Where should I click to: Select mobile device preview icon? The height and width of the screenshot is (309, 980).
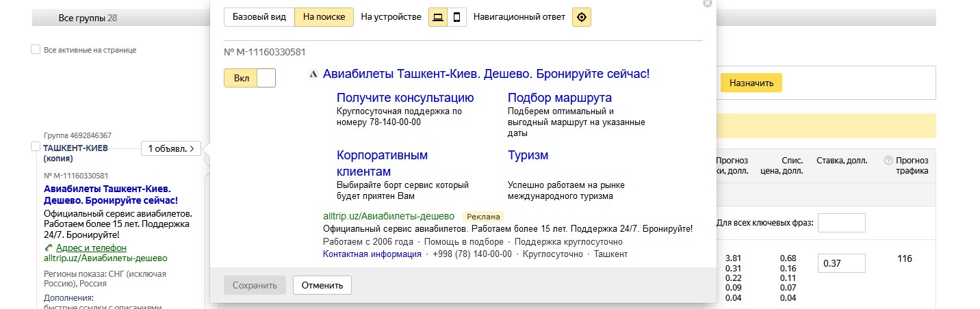click(x=457, y=17)
